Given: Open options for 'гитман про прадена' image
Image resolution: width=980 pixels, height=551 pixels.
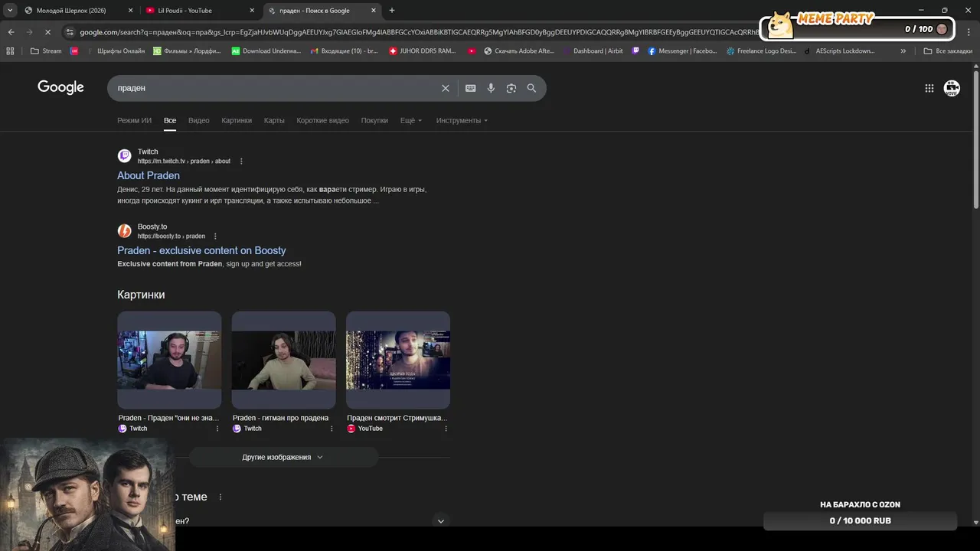Looking at the screenshot, I should pos(332,429).
